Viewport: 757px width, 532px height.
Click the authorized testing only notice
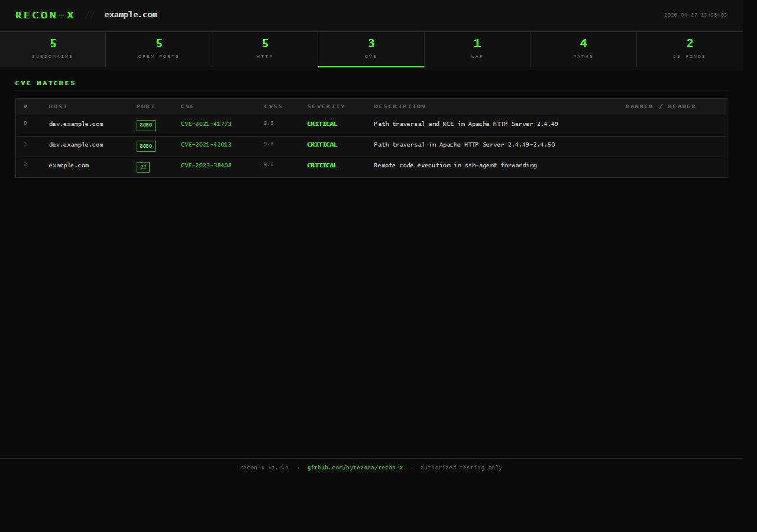click(461, 468)
